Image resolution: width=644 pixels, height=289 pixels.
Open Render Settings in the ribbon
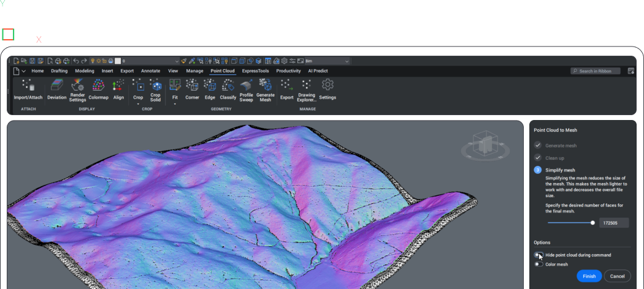77,91
